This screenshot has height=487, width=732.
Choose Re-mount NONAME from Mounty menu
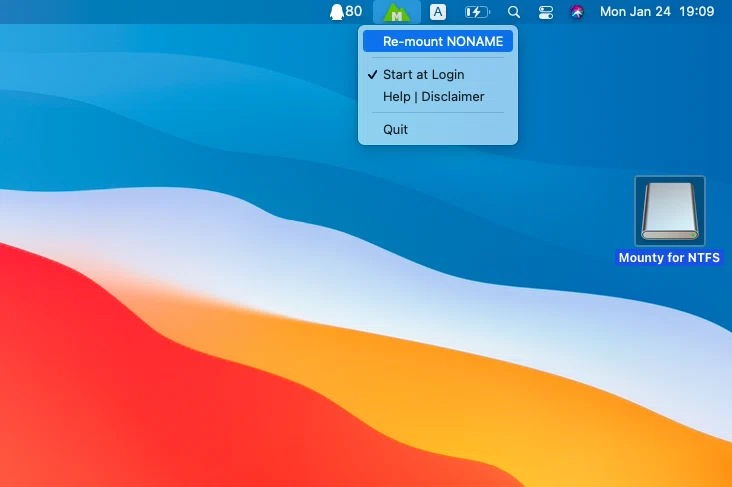(438, 41)
